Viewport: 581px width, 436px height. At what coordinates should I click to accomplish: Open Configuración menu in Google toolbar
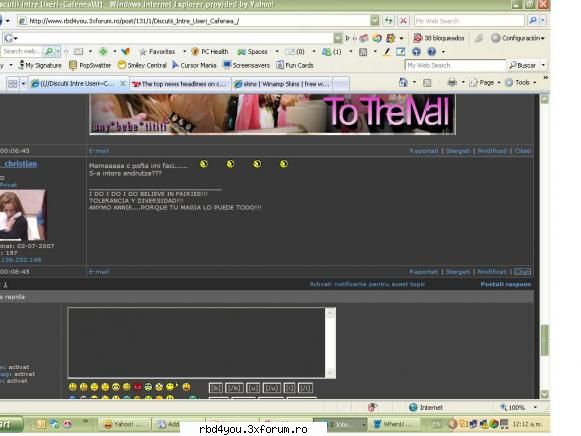(x=518, y=38)
